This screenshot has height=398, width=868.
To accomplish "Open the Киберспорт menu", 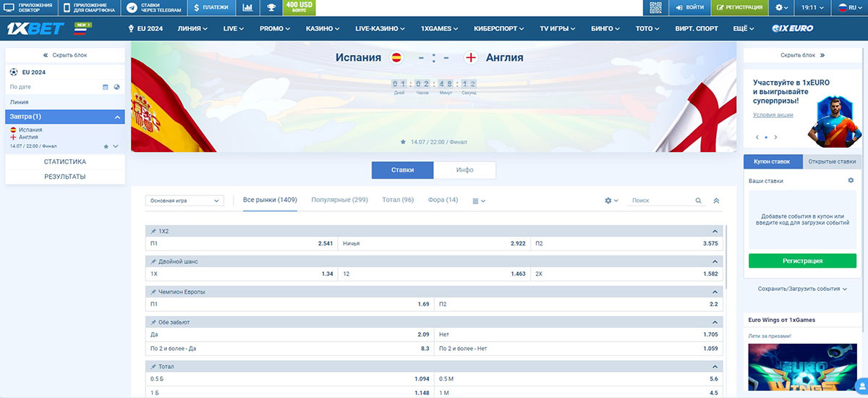I will [x=500, y=29].
